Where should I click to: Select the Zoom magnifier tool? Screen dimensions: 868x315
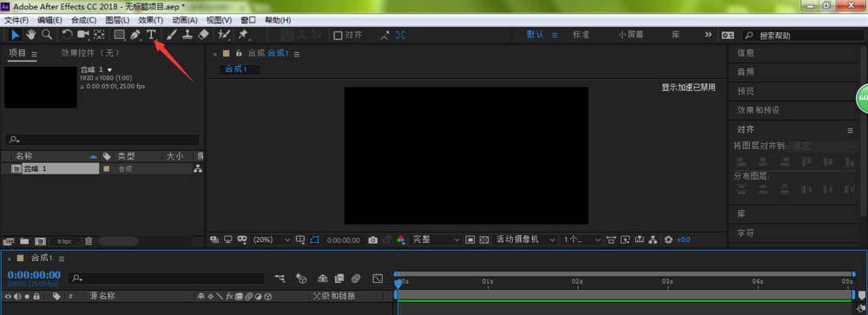[47, 35]
